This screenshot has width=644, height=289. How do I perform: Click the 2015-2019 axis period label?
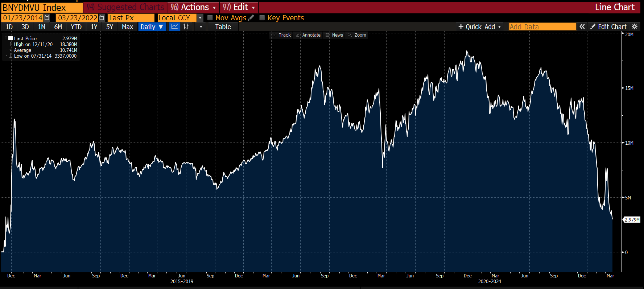tap(182, 281)
